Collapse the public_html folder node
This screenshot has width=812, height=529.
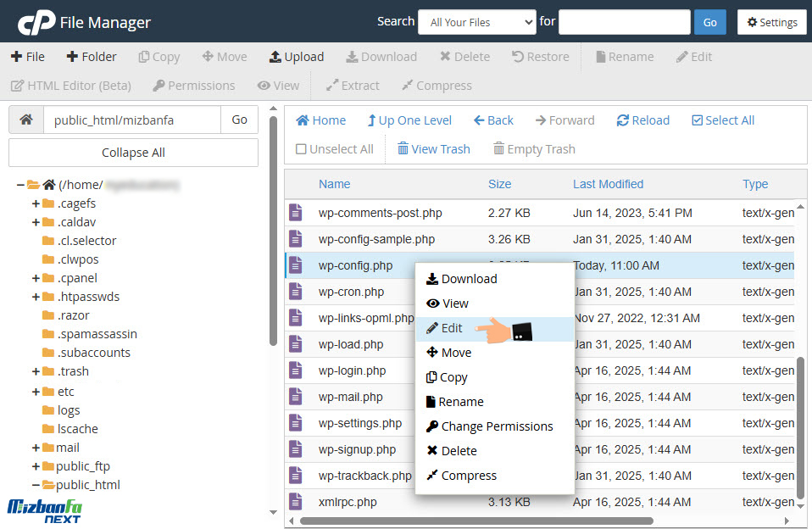point(36,485)
